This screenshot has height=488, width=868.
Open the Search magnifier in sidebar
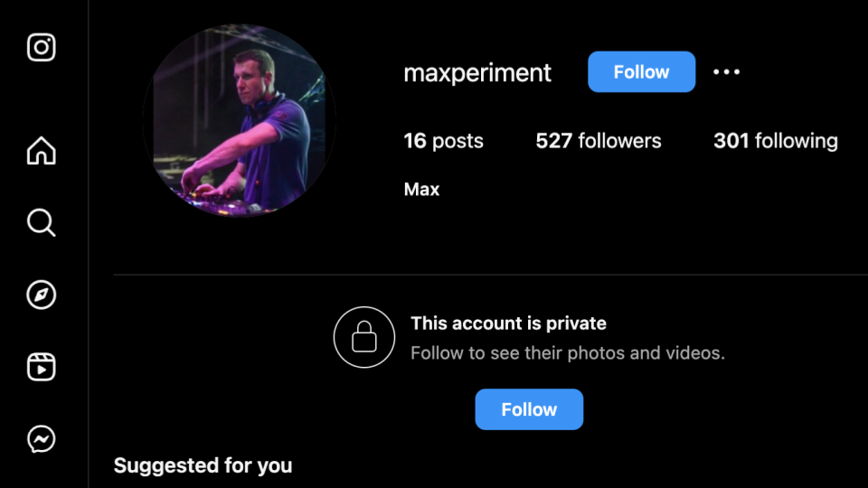[x=42, y=222]
